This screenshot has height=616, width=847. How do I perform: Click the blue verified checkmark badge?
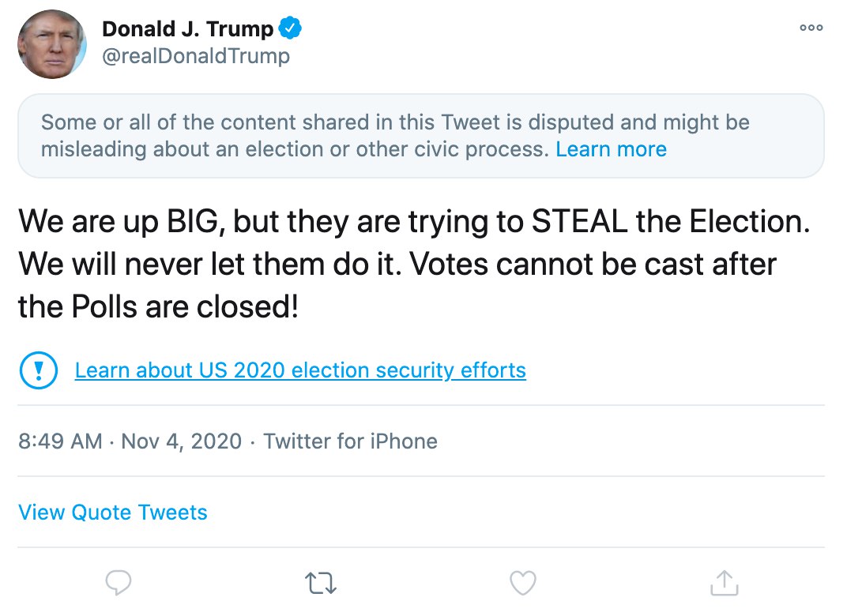(x=290, y=30)
